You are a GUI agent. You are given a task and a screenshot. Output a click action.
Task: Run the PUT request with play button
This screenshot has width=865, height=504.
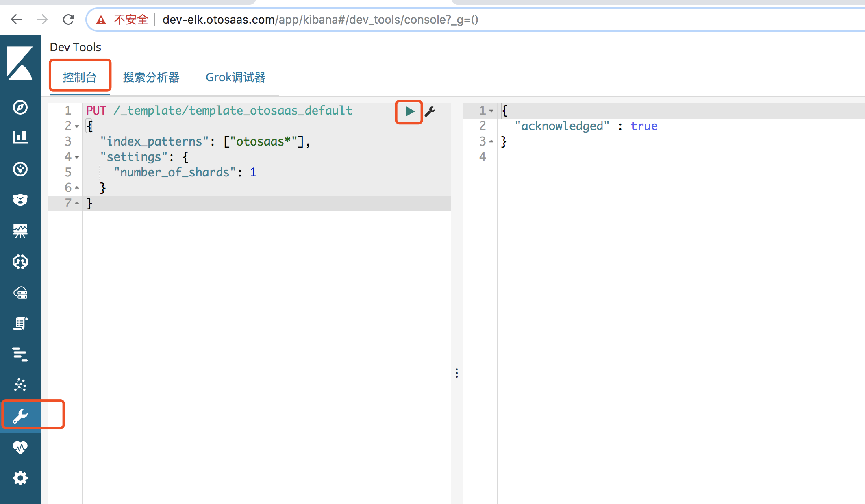409,111
